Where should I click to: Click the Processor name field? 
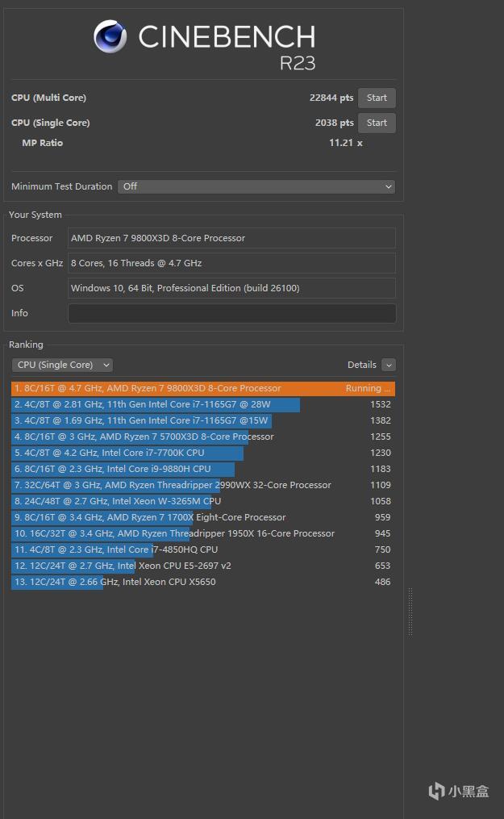click(231, 238)
